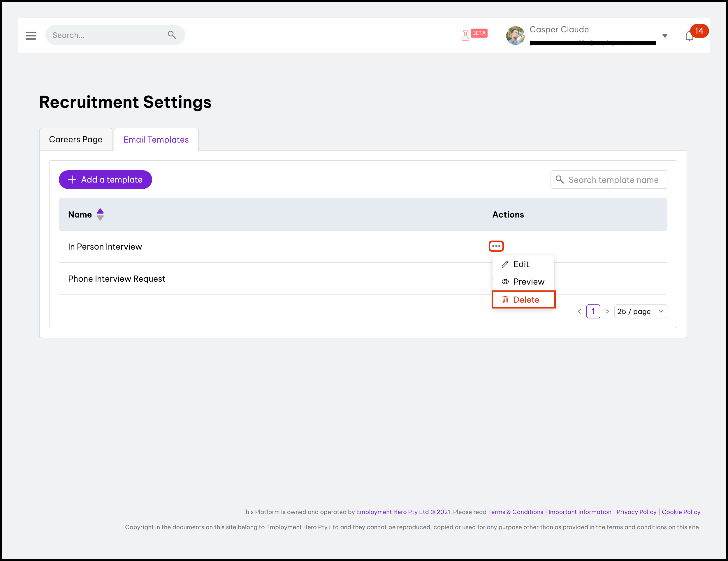Go to the next page arrow
Screen dimensions: 728x561
607,311
